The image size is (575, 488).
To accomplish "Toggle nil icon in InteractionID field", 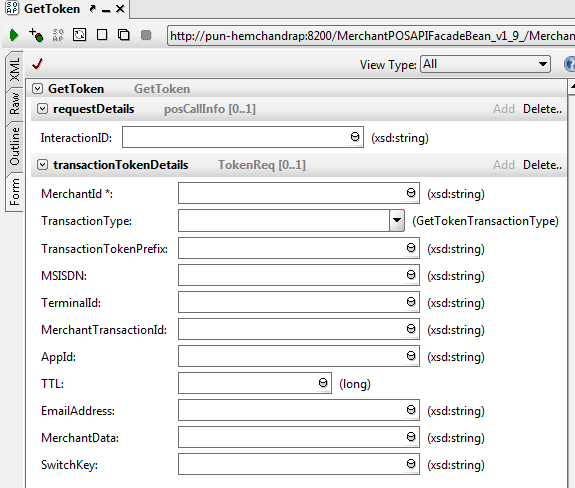I will 355,137.
